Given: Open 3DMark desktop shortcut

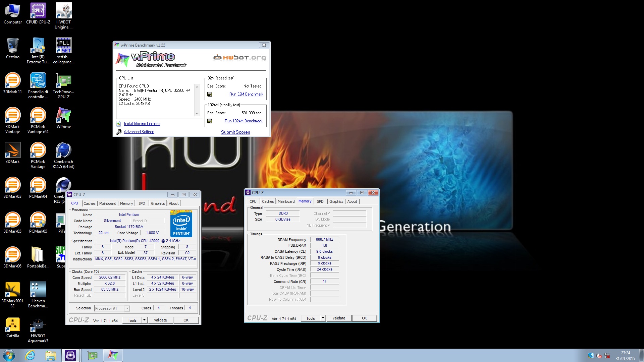Looking at the screenshot, I should click(x=13, y=153).
